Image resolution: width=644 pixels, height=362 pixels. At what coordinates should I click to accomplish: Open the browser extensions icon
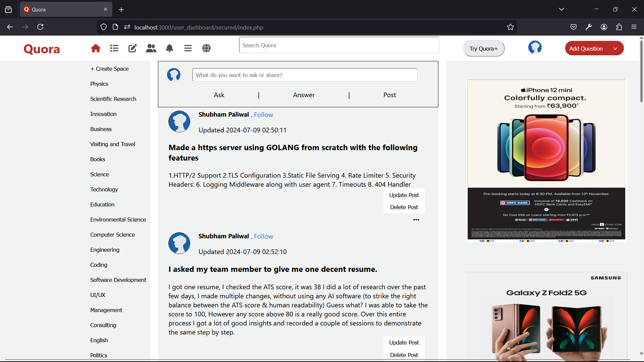coord(619,27)
